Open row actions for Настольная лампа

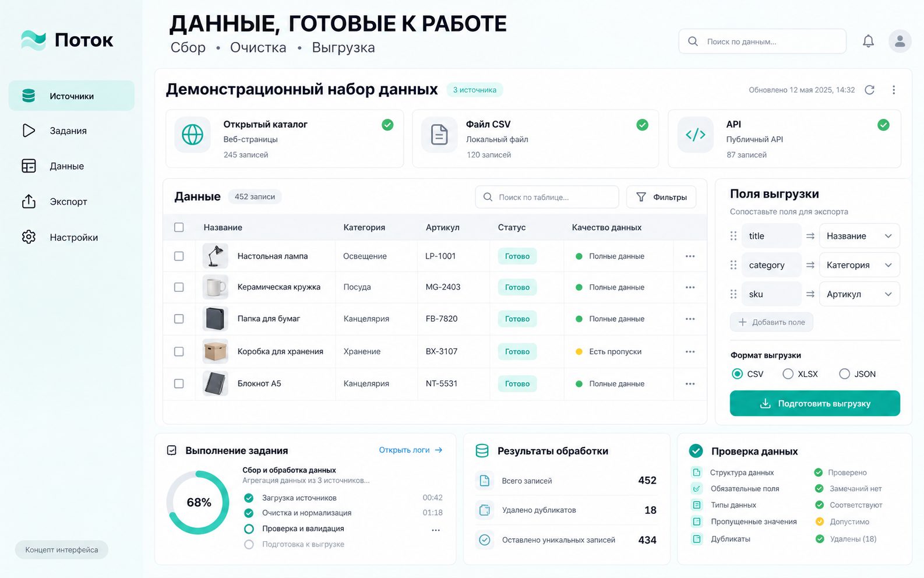(690, 256)
